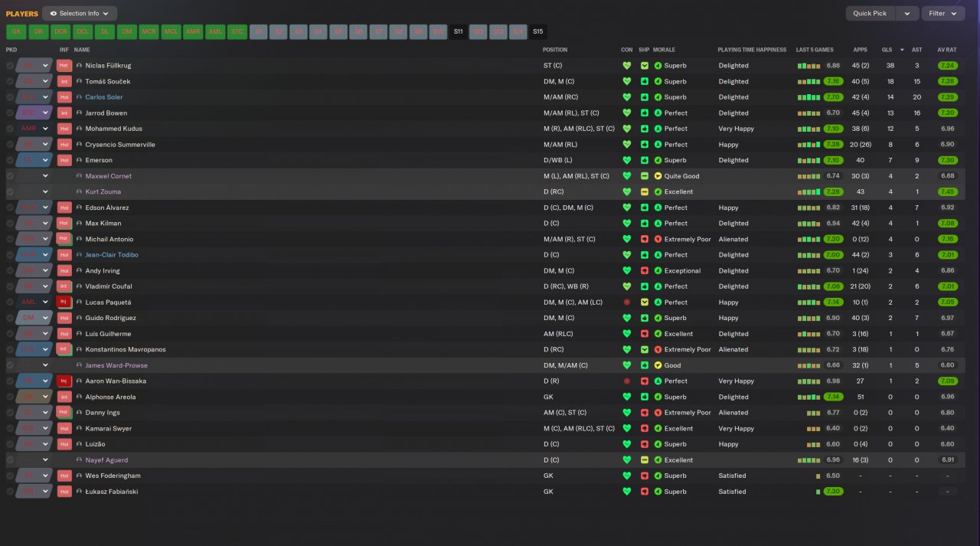Toggle the picked checkmark for Carlos Soler
Viewport: 980px width, 546px height.
[x=10, y=97]
